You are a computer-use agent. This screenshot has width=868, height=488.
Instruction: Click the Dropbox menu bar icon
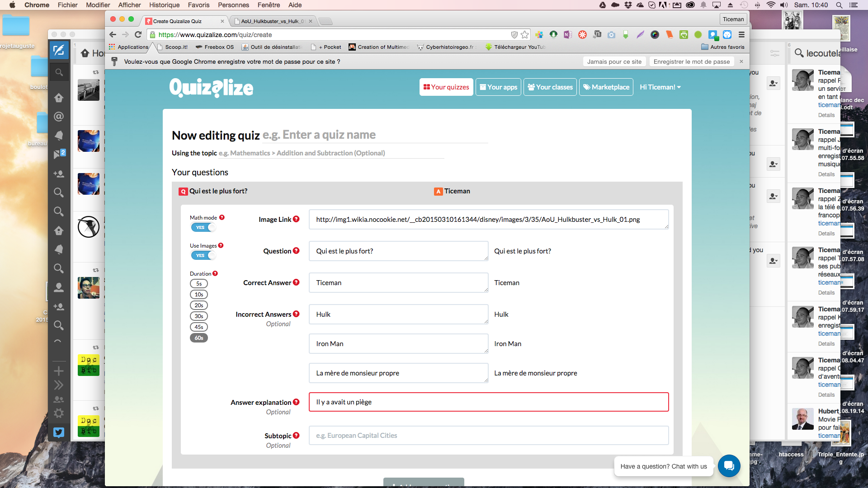click(x=628, y=5)
